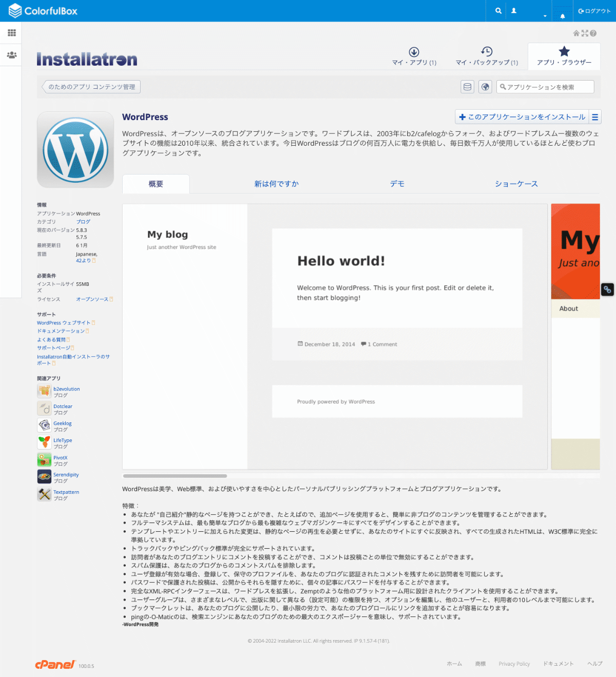Viewport: 616px width, 677px height.
Task: Click the globe icon button
Action: (x=485, y=87)
